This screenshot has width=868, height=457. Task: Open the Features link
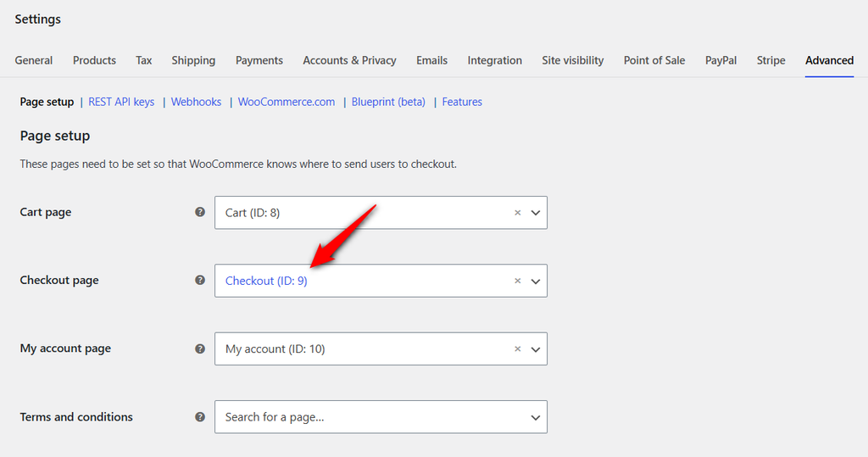click(x=462, y=102)
